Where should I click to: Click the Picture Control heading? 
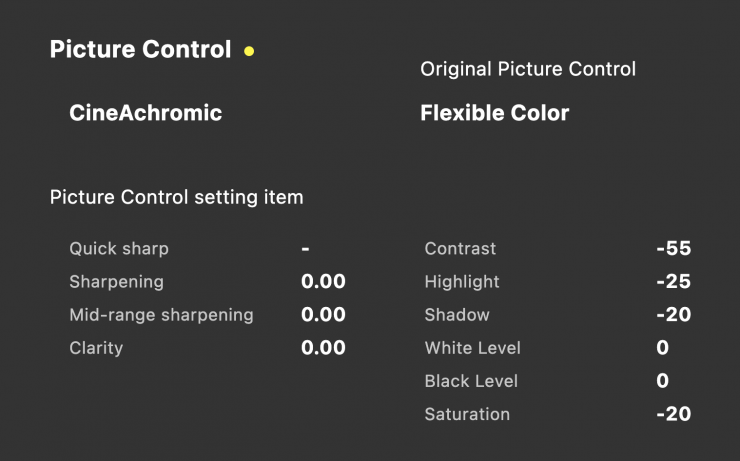(140, 49)
